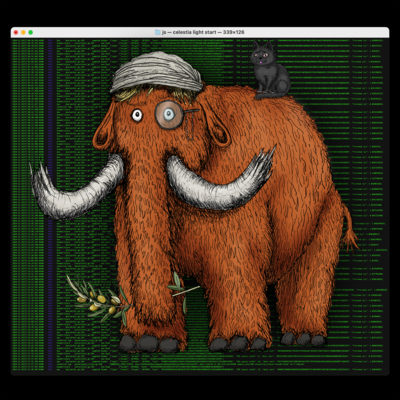The height and width of the screenshot is (400, 400).
Task: Click the mammoth's round monocle lens
Action: (169, 115)
